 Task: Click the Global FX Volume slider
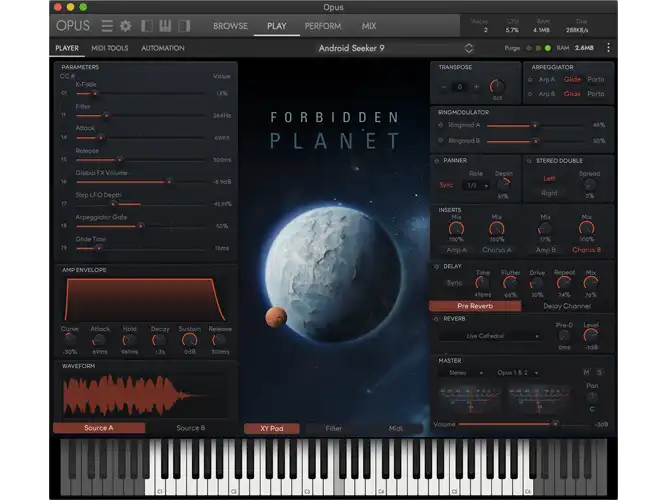coord(140,182)
